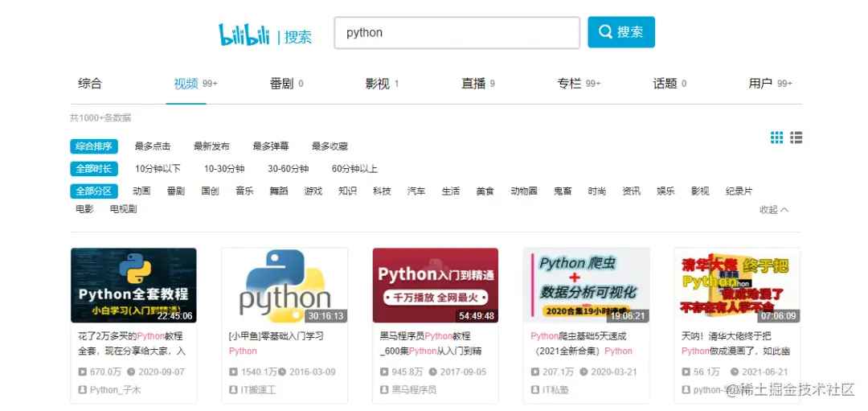The width and height of the screenshot is (868, 411).
Task: Open the 综合 tab
Action: [90, 84]
